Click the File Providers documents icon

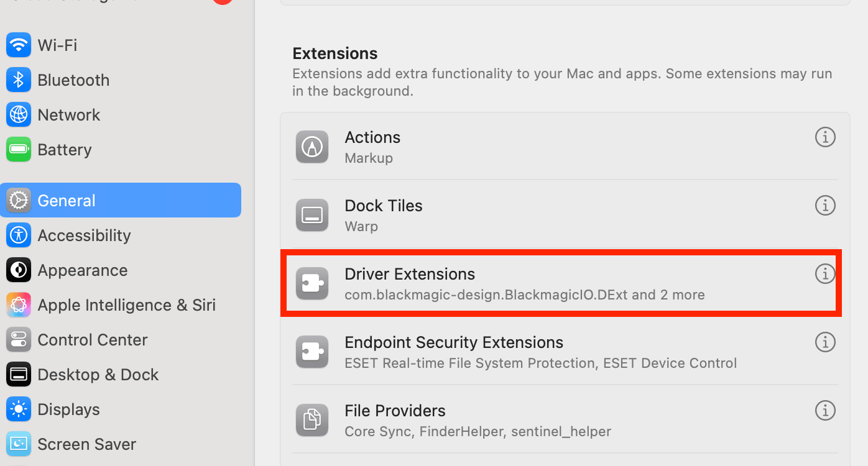click(x=312, y=421)
